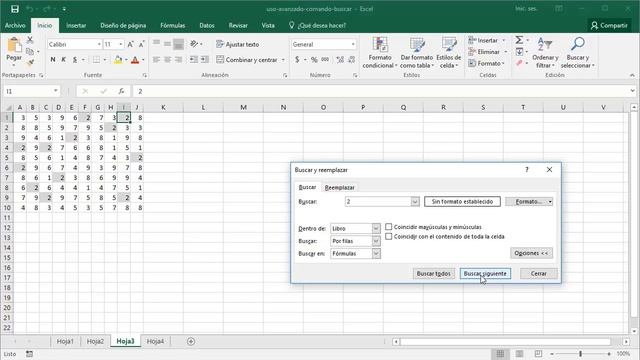Open the Archivo menu
Image resolution: width=640 pixels, height=360 pixels.
click(x=15, y=25)
